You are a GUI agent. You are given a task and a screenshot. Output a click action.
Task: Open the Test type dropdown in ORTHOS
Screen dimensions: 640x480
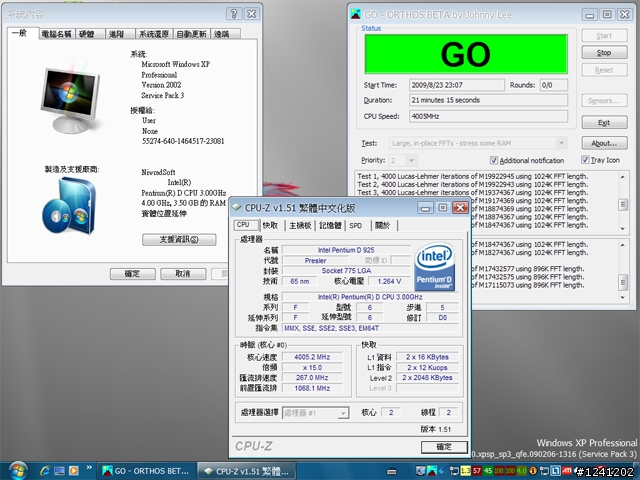pos(562,143)
